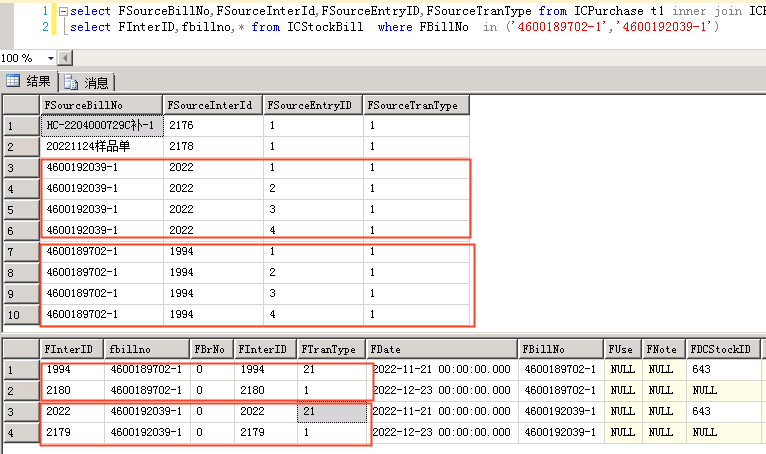The height and width of the screenshot is (454, 766).
Task: Open the 100 % zoom dropdown
Action: pyautogui.click(x=38, y=58)
